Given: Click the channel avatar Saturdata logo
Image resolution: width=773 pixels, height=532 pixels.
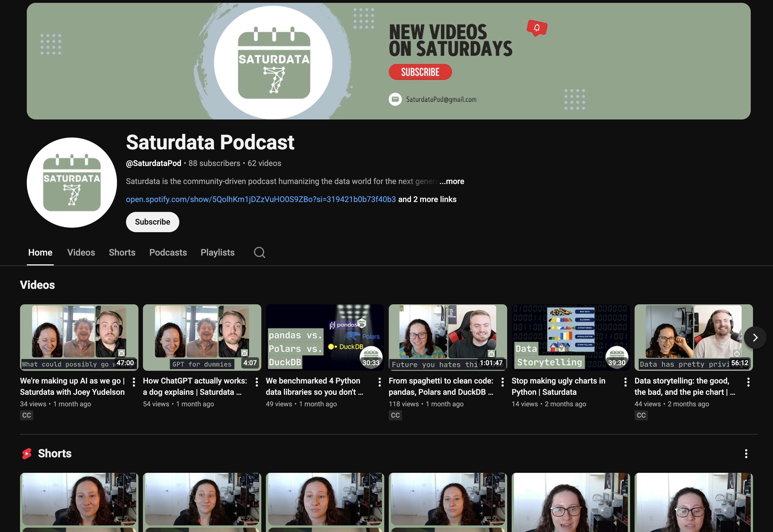Looking at the screenshot, I should pyautogui.click(x=72, y=183).
